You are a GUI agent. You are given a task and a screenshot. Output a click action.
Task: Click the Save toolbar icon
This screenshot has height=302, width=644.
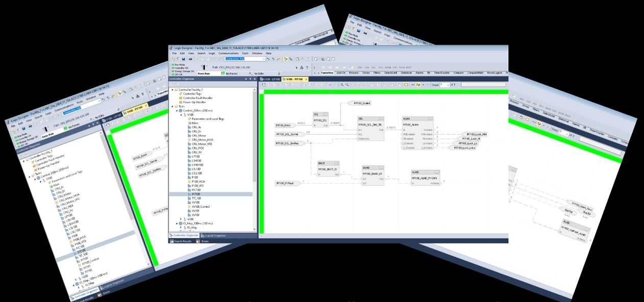184,59
